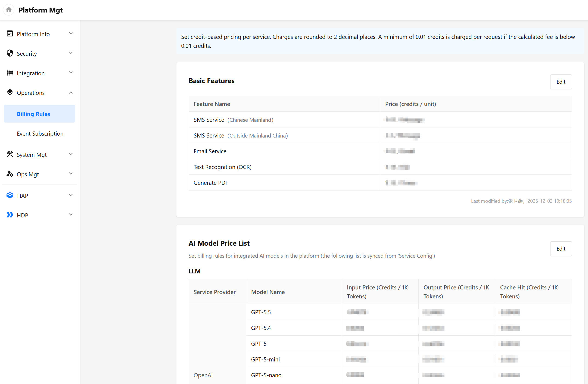Click the Integration icon in sidebar
This screenshot has width=588, height=384.
tap(10, 73)
